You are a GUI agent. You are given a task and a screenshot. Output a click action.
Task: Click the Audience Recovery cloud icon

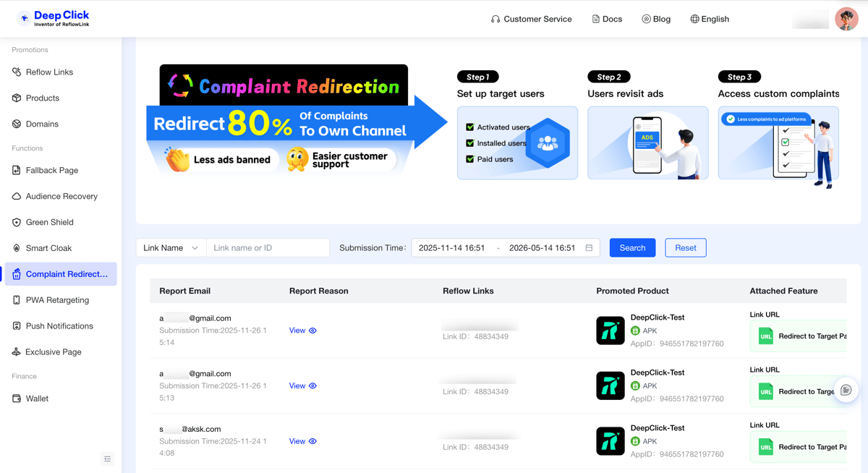(x=17, y=197)
